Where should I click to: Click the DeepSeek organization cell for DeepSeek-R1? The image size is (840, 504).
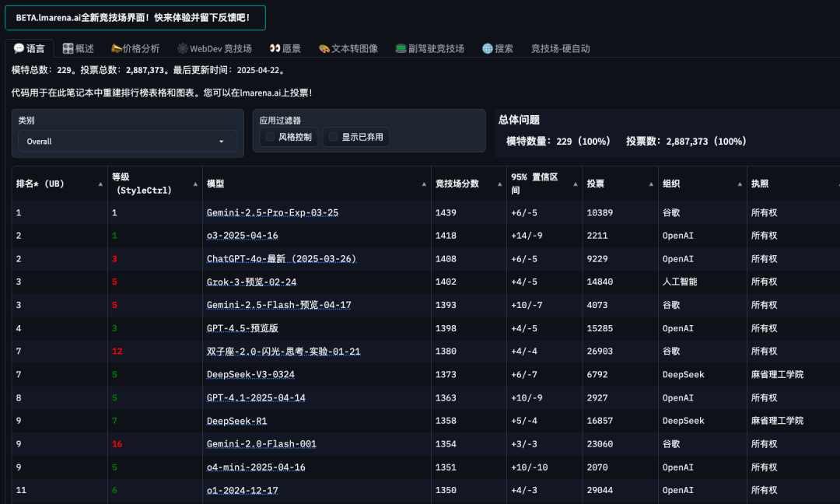tap(683, 421)
